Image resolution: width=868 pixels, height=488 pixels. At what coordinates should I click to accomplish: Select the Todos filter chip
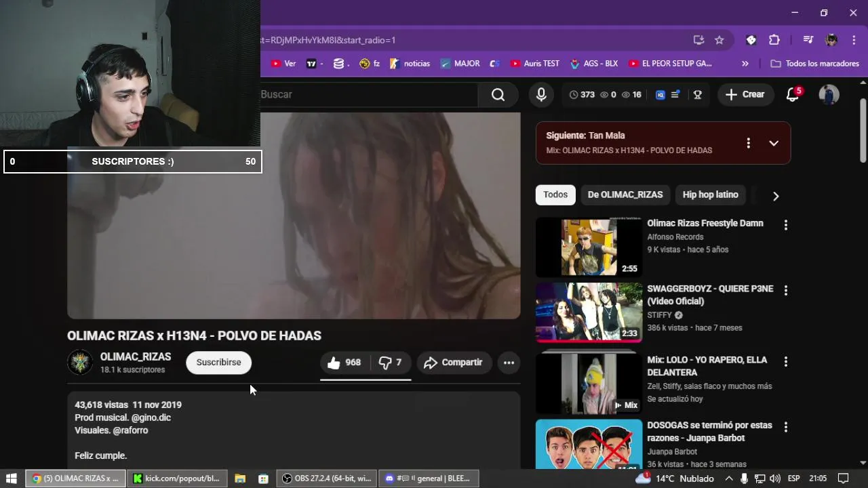click(x=555, y=195)
